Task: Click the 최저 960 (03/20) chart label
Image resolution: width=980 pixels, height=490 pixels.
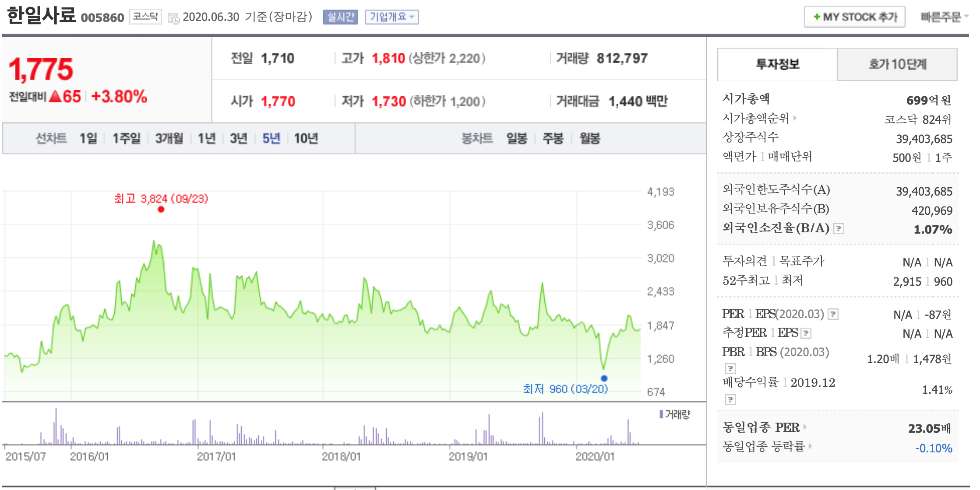Action: pos(565,389)
